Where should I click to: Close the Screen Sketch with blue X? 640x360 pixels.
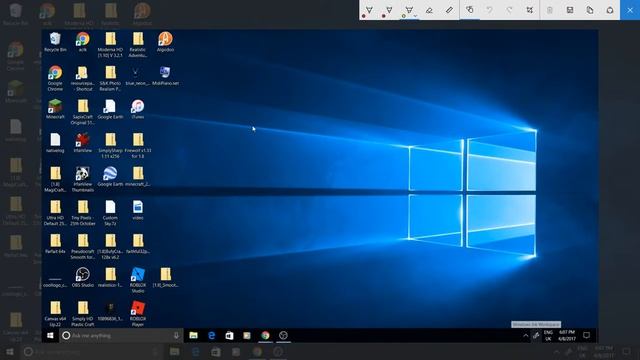630,10
